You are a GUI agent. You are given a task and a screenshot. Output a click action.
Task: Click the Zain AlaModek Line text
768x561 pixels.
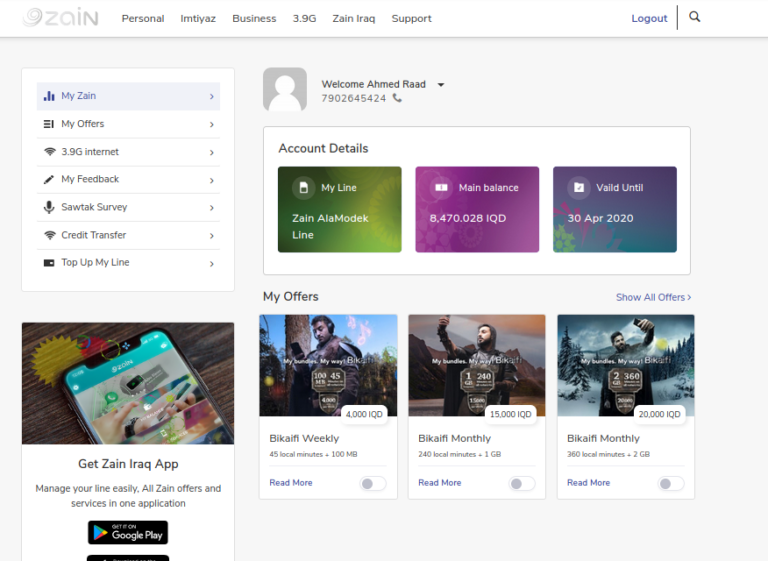[x=330, y=226]
